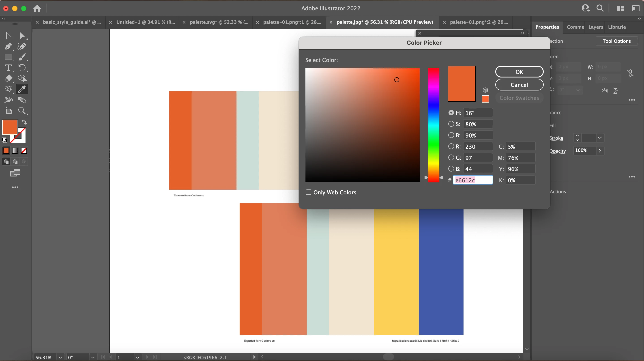Select the R red radio button
Viewport: 644px width, 361px height.
pos(451,146)
